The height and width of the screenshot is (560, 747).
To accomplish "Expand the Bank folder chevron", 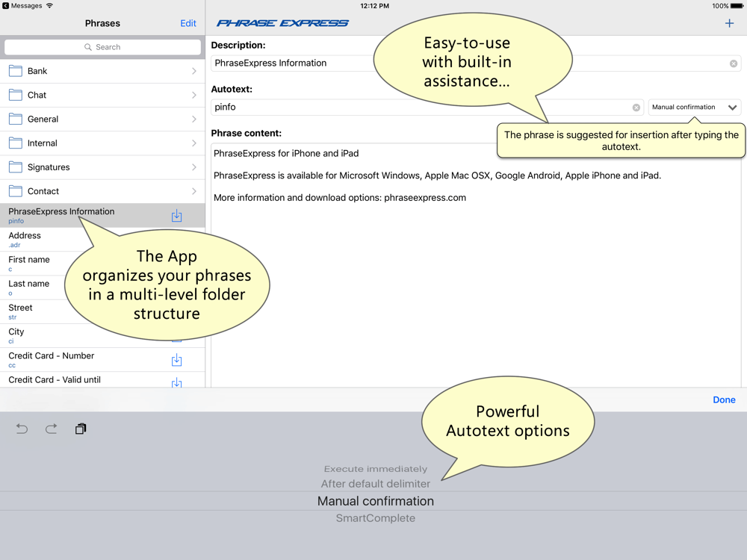I will tap(194, 71).
